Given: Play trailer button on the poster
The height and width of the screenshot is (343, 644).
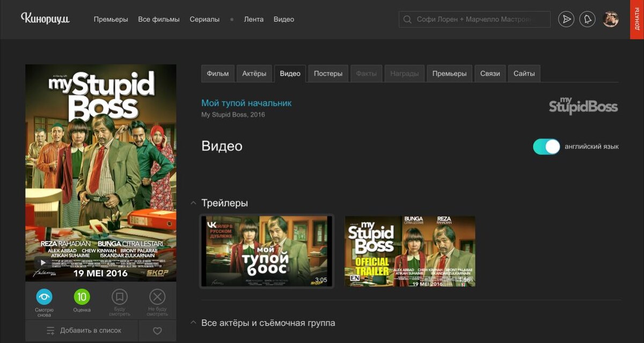Looking at the screenshot, I should pyautogui.click(x=43, y=263).
